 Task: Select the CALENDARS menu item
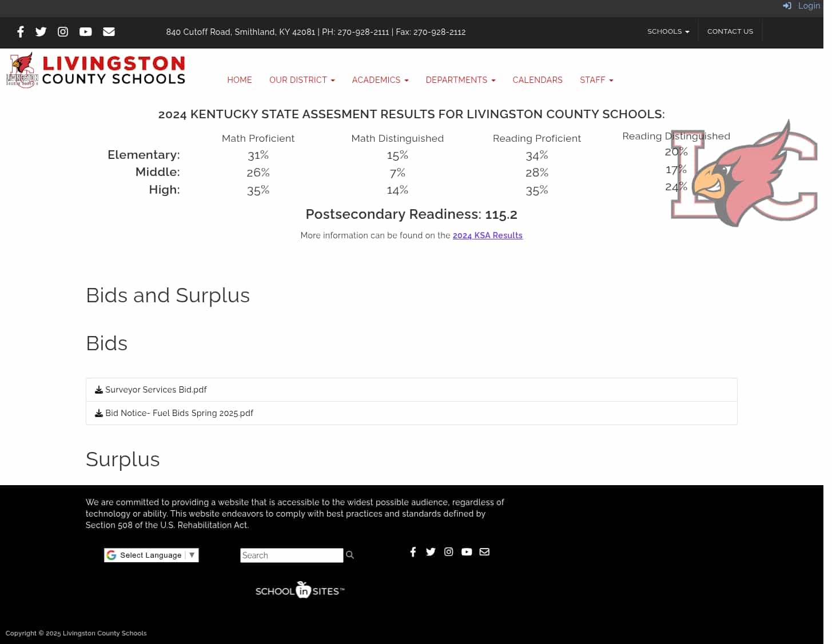coord(537,80)
